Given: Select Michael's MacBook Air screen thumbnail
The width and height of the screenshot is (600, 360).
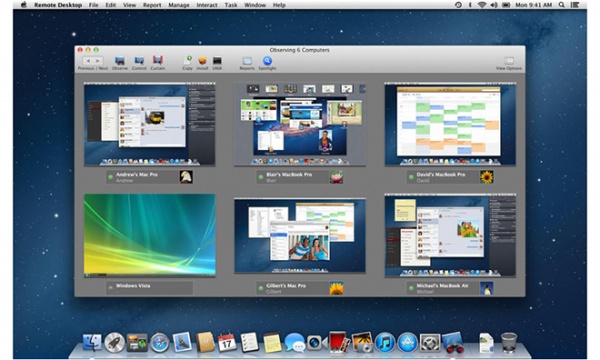Looking at the screenshot, I should 450,235.
